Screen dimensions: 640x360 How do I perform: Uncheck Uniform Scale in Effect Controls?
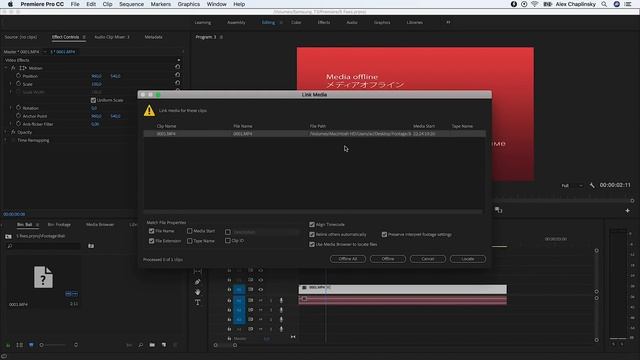coord(93,100)
